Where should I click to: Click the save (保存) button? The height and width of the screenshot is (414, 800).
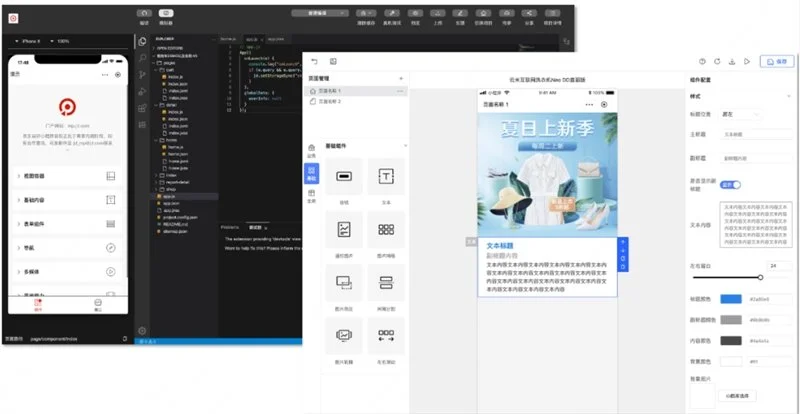pyautogui.click(x=776, y=61)
